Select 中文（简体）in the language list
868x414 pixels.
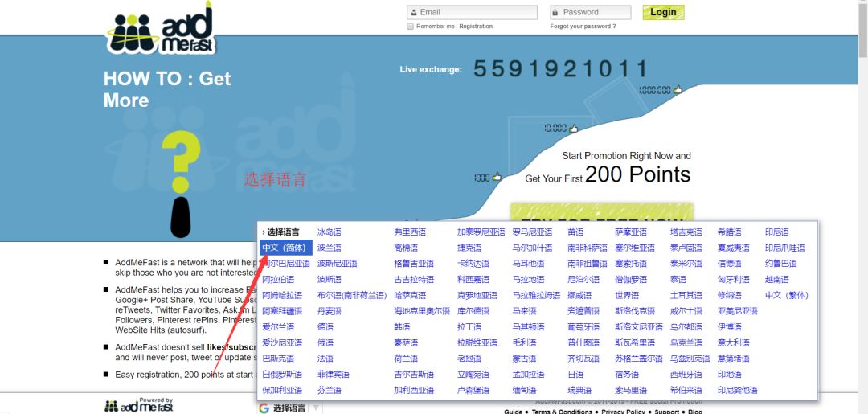point(285,248)
